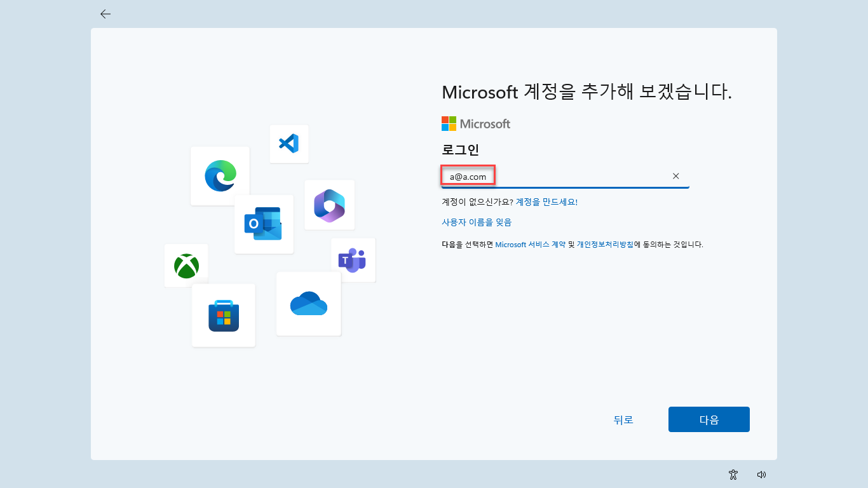Click the Microsoft Teams icon tile
The image size is (868, 488).
point(353,260)
